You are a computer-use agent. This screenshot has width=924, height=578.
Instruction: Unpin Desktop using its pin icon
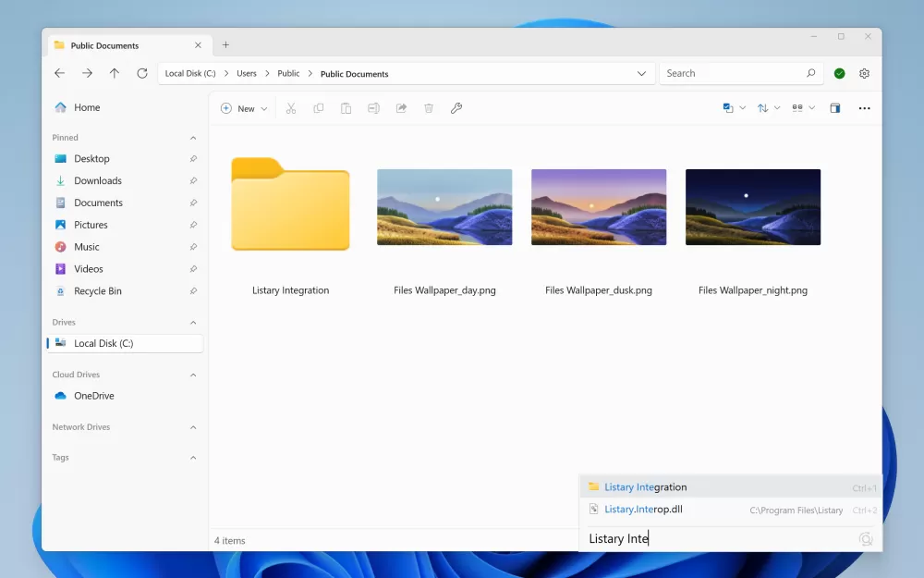[x=193, y=159]
